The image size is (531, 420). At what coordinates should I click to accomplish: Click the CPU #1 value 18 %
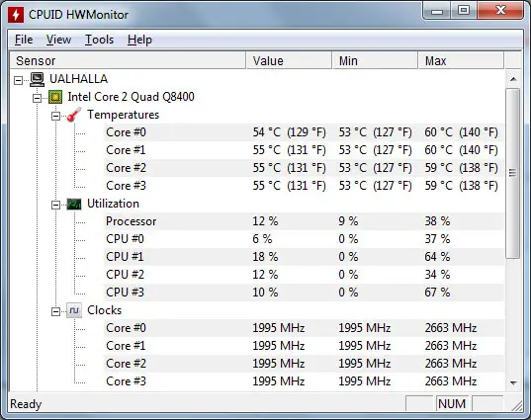coord(265,257)
